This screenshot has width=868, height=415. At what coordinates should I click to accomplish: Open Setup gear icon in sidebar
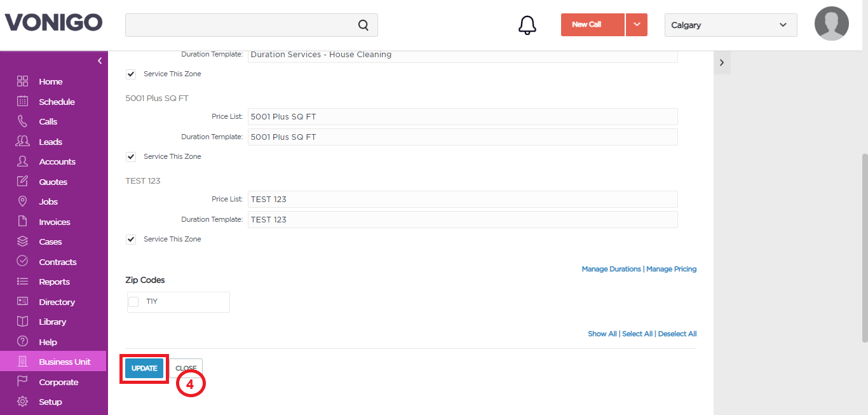[23, 402]
